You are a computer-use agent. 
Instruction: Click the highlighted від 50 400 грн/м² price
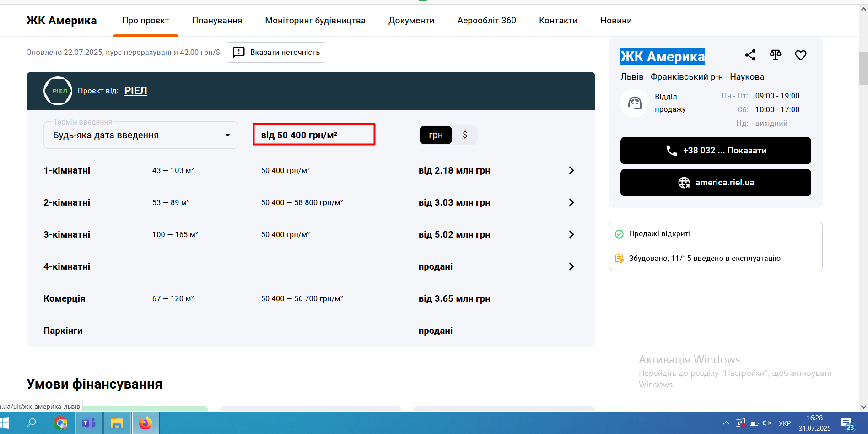click(x=299, y=135)
